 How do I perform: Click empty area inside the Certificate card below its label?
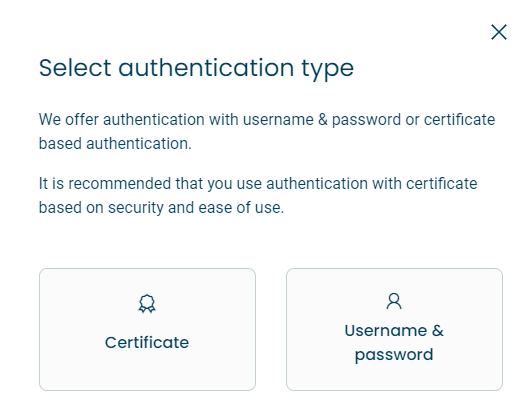click(147, 371)
